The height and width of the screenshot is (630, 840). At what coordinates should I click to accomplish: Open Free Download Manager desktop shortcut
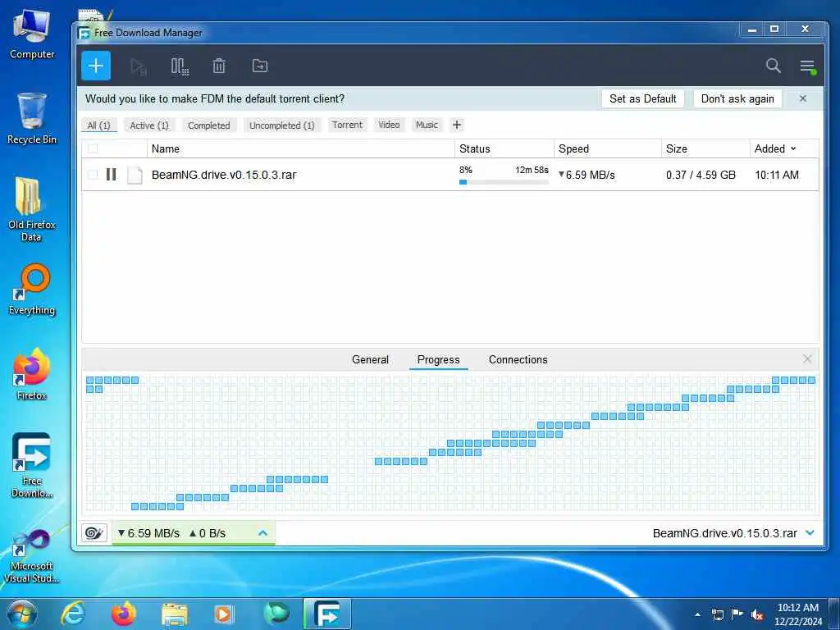pyautogui.click(x=32, y=465)
